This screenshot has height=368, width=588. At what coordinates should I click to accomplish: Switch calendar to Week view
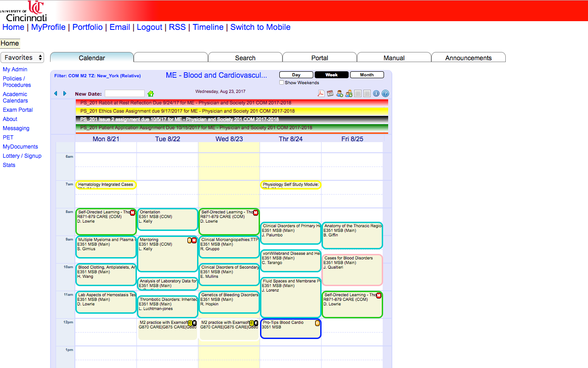pos(332,75)
